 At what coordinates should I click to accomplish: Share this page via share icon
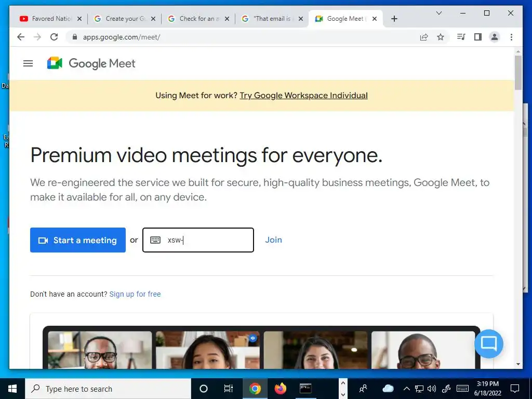coord(424,37)
